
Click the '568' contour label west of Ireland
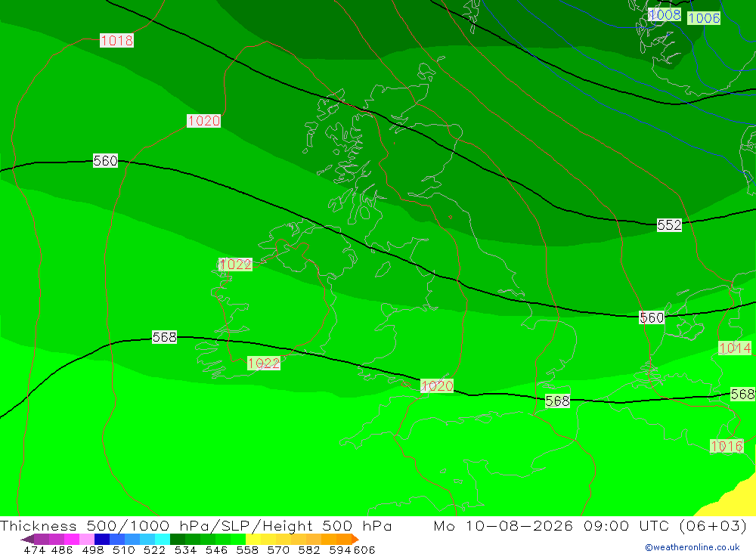(164, 338)
